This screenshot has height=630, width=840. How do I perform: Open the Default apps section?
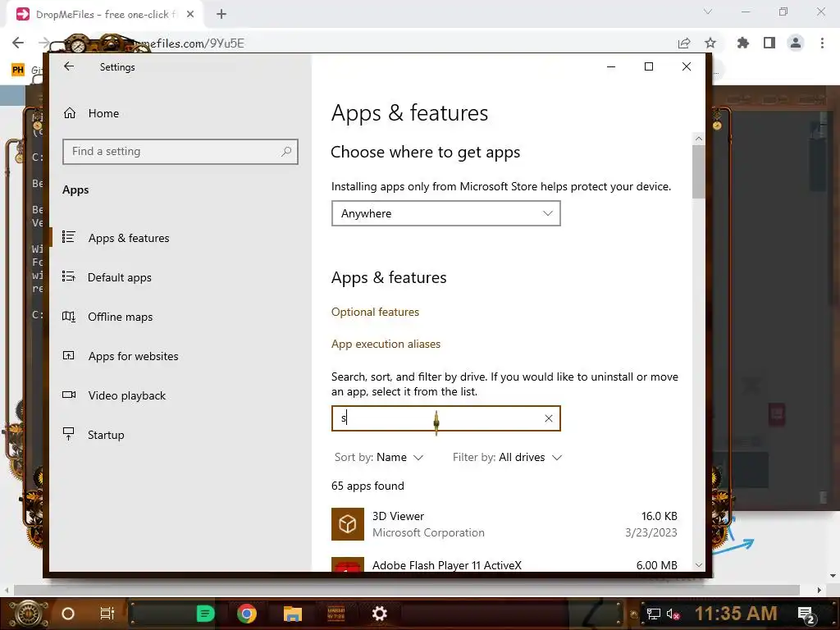pos(180,277)
